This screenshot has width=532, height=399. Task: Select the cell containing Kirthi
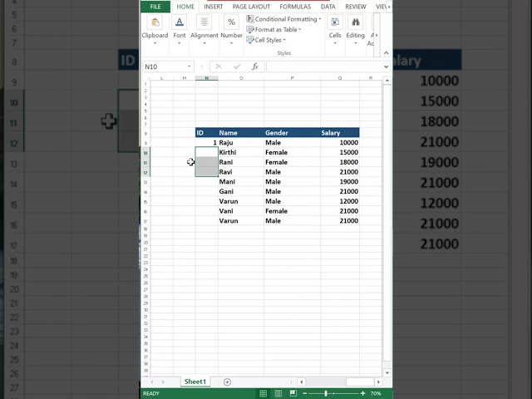[x=241, y=152]
